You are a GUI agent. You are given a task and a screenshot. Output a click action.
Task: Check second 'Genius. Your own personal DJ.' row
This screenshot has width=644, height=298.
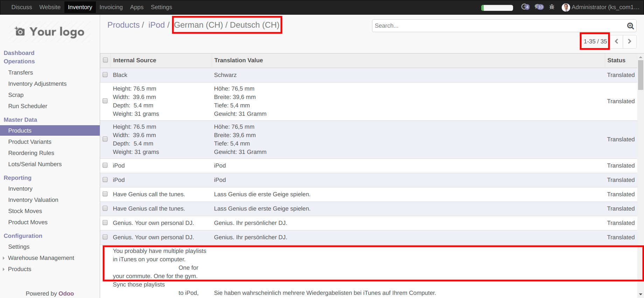point(105,237)
